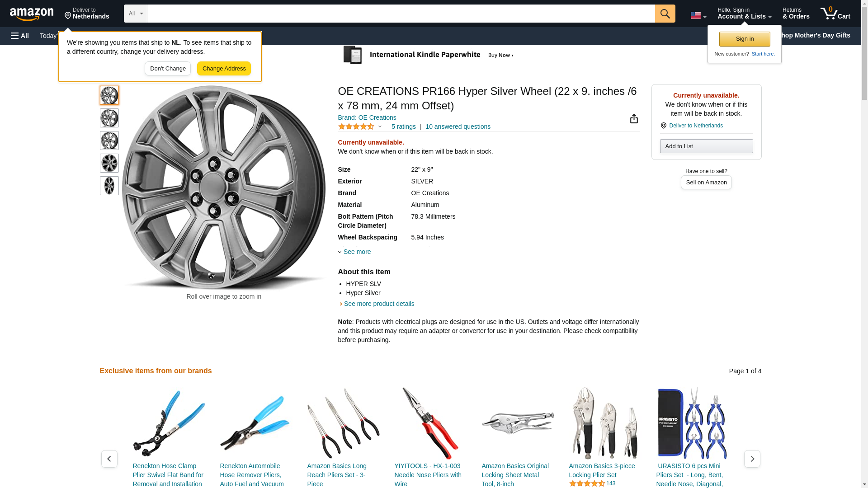Click the yellow Sign in button
This screenshot has height=488, width=868.
click(x=745, y=39)
